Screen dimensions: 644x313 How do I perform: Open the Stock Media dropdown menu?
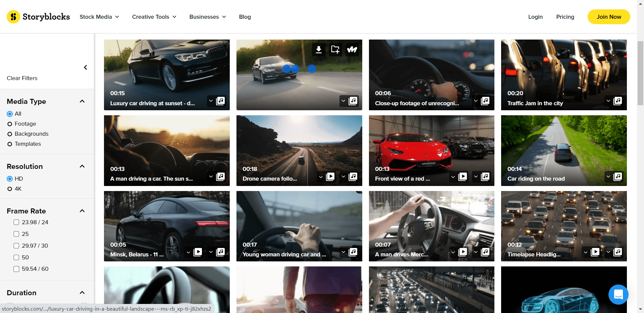click(x=99, y=17)
